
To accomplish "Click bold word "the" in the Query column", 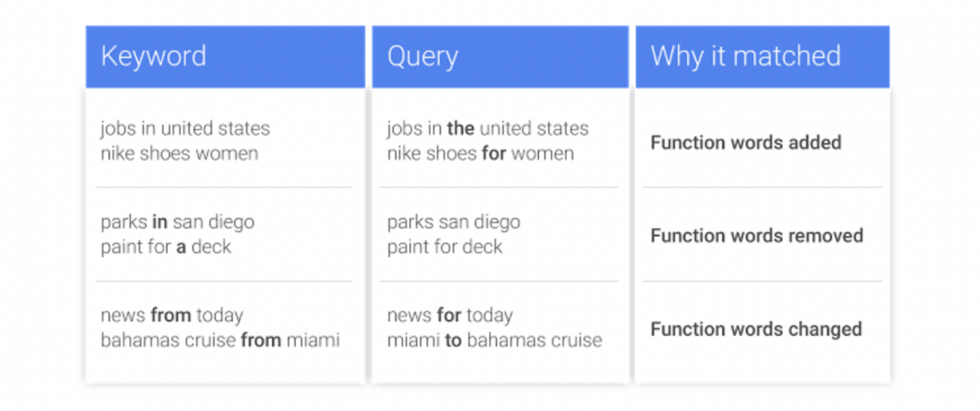I will 461,129.
